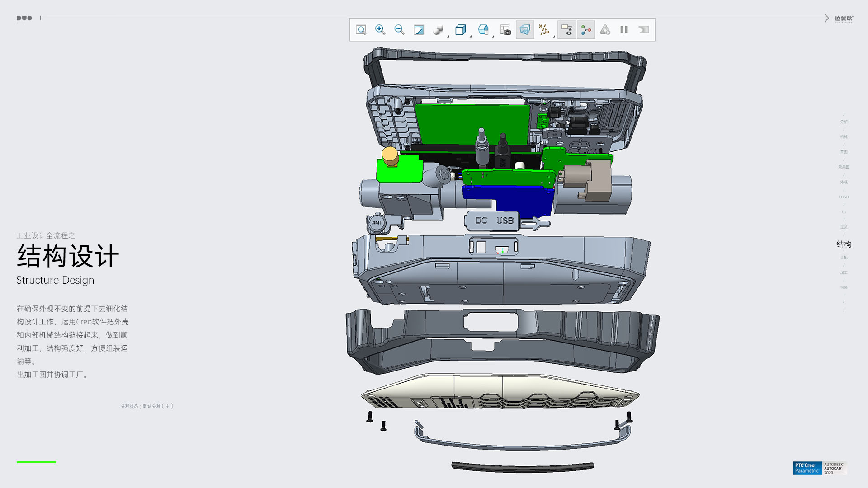Click the Zoom In magnifier icon
The width and height of the screenshot is (868, 488).
(x=380, y=30)
